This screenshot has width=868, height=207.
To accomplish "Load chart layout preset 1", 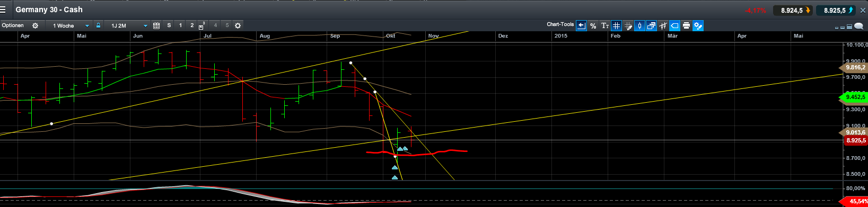I will (180, 25).
